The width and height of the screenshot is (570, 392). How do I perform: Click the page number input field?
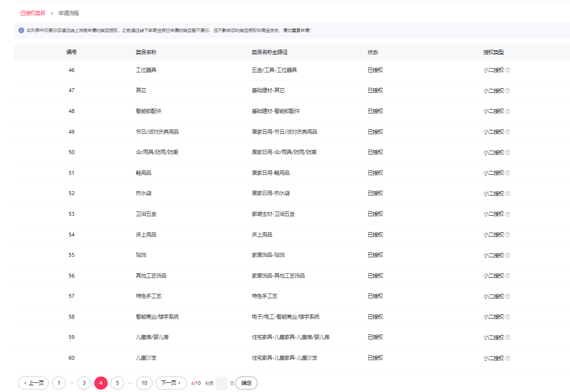pyautogui.click(x=221, y=383)
